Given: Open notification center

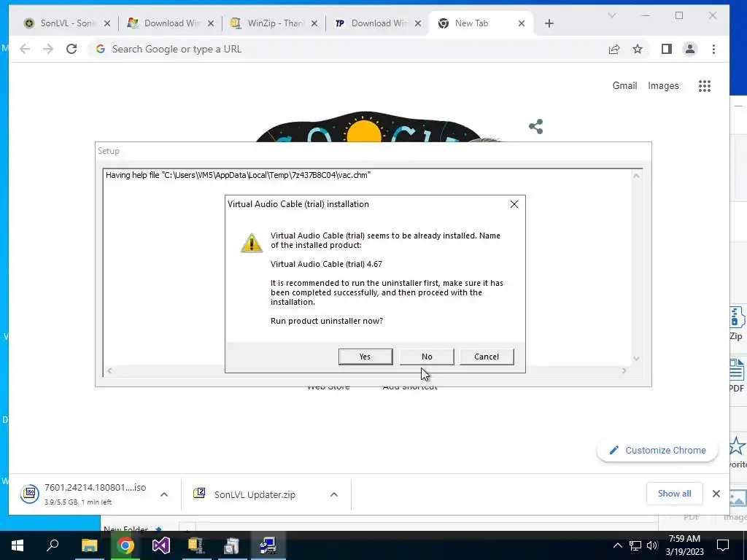Looking at the screenshot, I should [723, 545].
